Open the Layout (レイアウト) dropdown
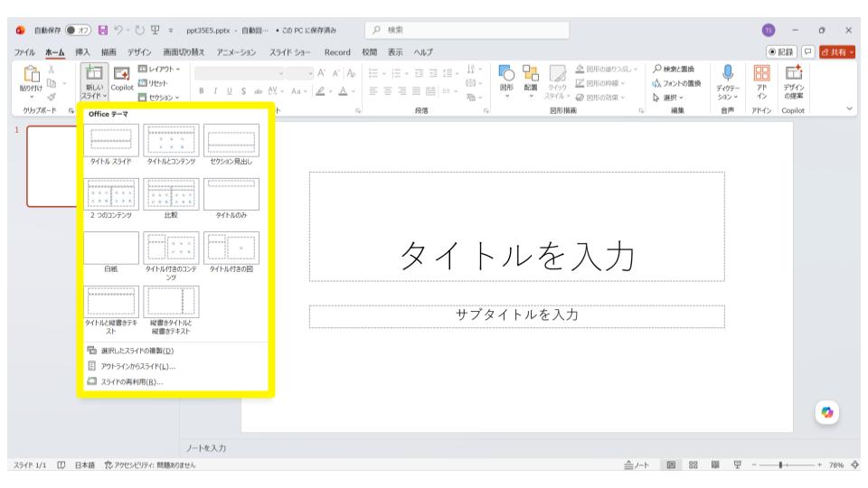Image resolution: width=868 pixels, height=488 pixels. pos(159,69)
